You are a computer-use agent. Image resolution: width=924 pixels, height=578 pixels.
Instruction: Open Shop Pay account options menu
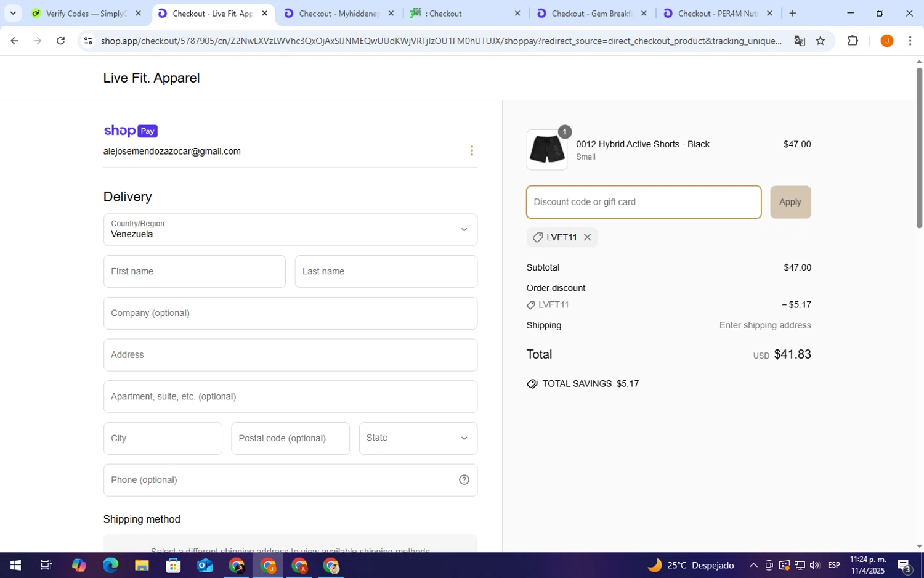[x=472, y=151]
